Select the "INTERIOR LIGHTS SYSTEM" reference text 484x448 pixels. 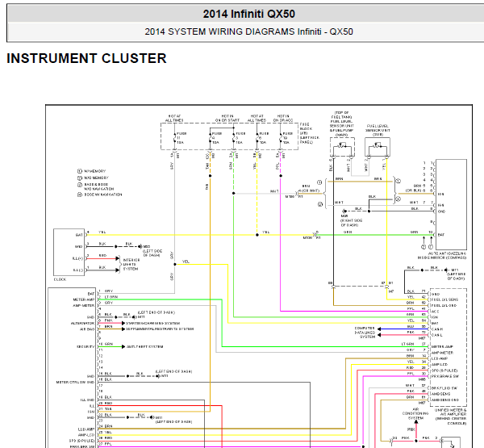click(x=131, y=265)
